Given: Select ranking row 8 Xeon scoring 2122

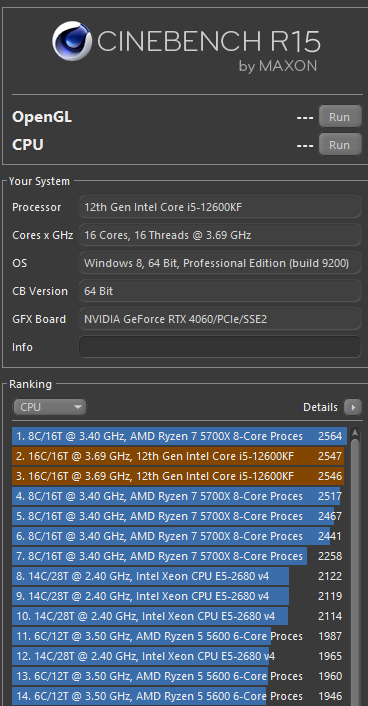Looking at the screenshot, I should (178, 576).
